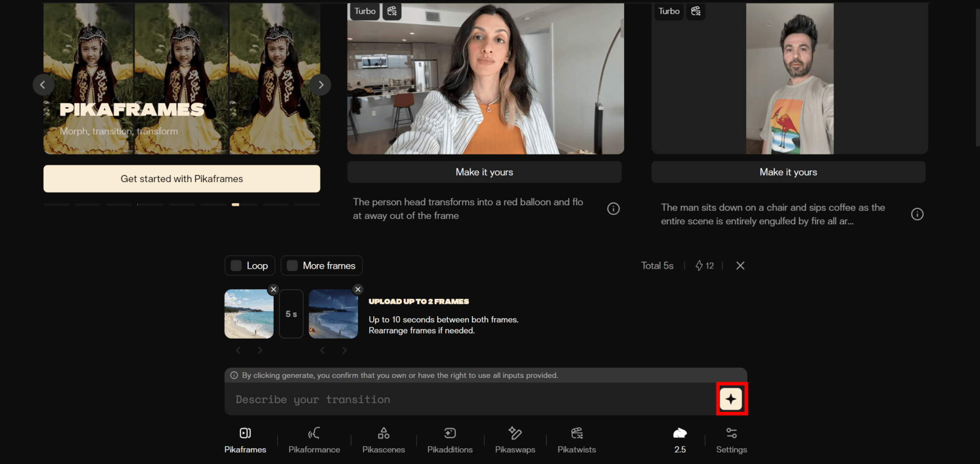
Task: Open the Pikaformance tool
Action: point(314,440)
